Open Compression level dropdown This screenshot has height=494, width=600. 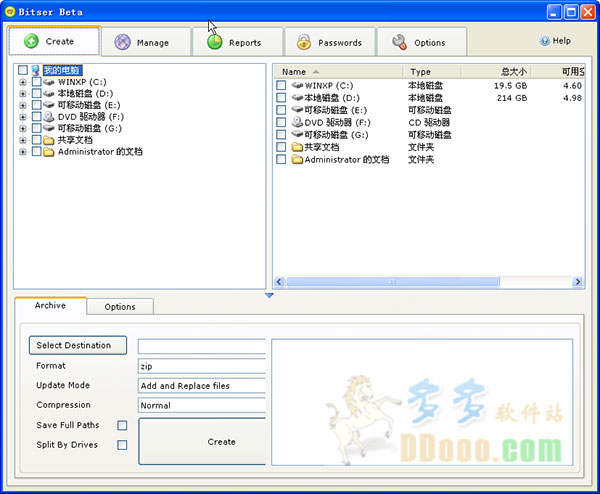pos(202,405)
